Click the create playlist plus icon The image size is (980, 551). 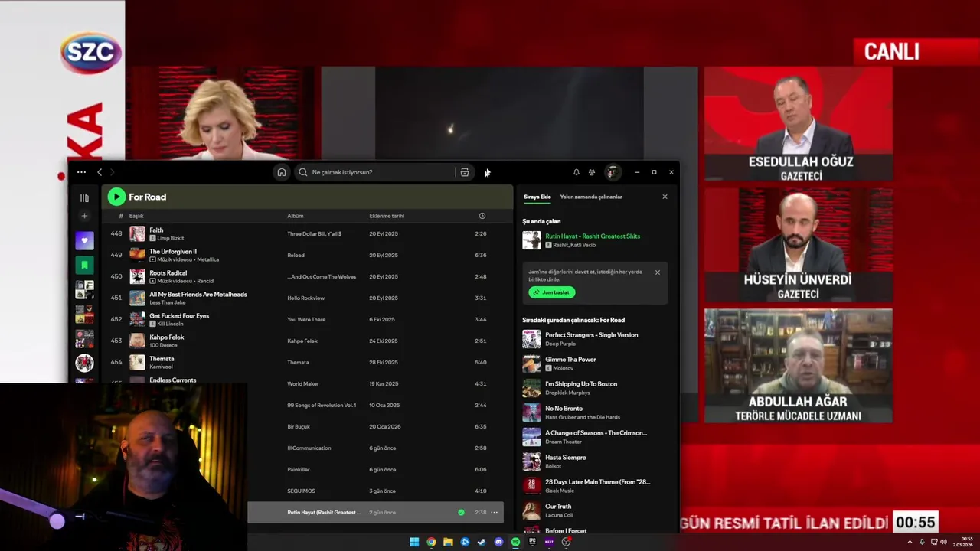point(84,216)
